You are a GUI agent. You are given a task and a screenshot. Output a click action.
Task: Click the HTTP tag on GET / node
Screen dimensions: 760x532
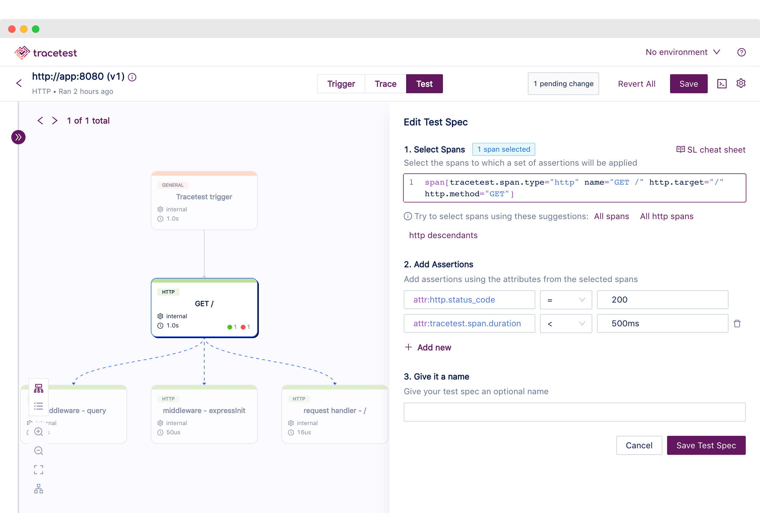click(168, 292)
